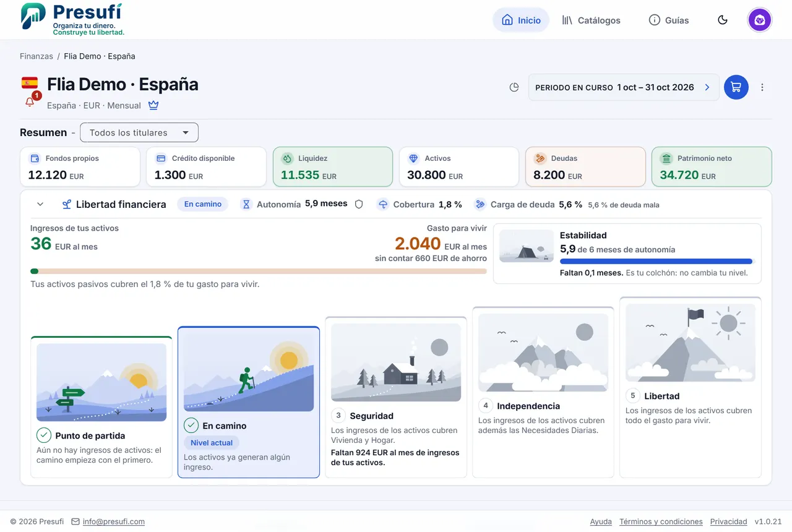Click the asset income coverage progress bar
Viewport: 792px width, 532px height.
259,271
